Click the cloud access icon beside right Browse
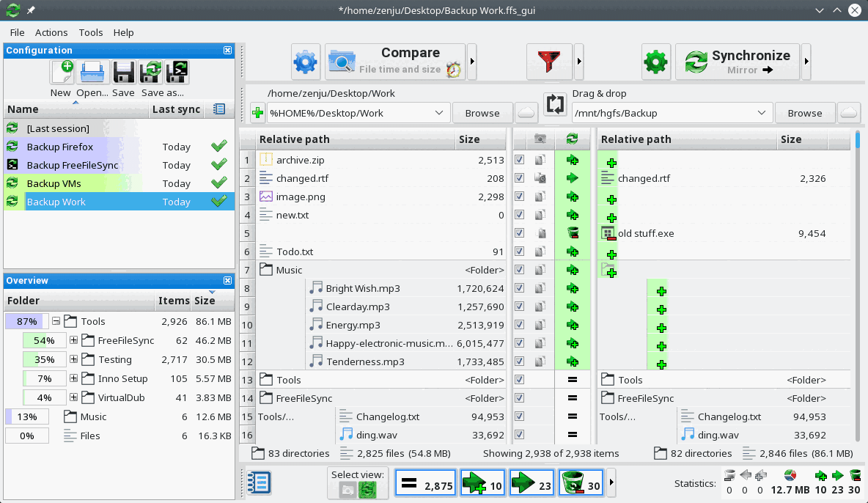Screen dimensions: 868x503 tap(849, 112)
